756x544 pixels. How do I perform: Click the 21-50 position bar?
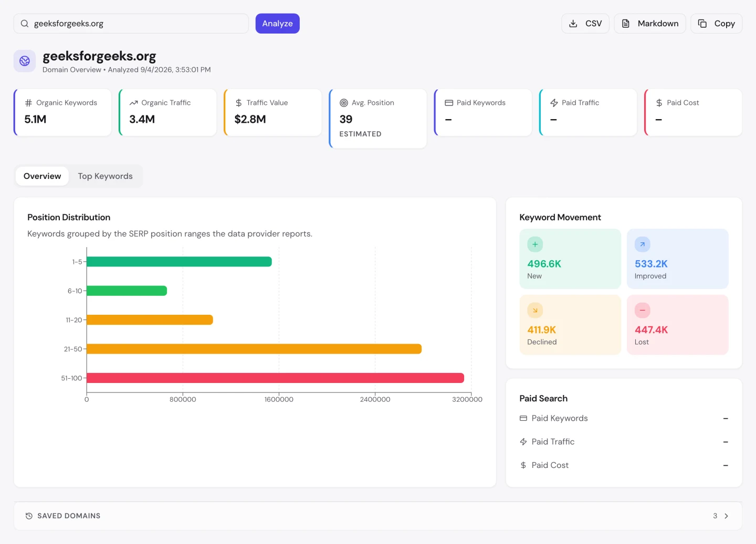(254, 349)
